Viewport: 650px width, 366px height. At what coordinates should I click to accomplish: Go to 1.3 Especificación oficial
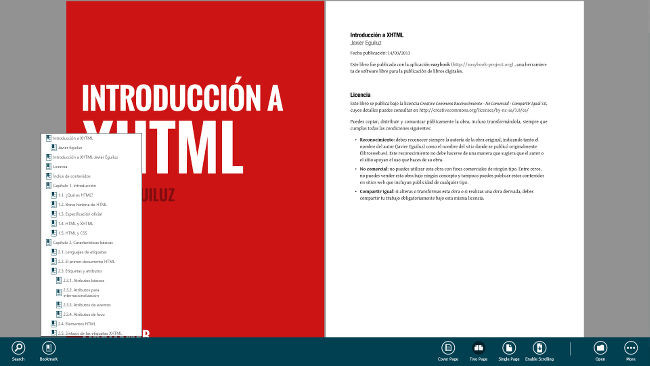click(x=76, y=214)
